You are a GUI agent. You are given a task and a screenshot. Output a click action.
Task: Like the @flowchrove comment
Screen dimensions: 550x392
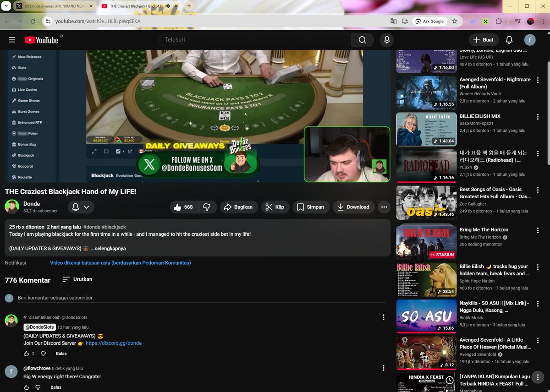click(x=26, y=387)
